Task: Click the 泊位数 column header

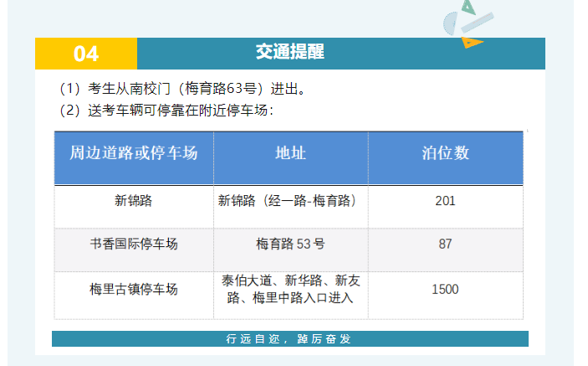Action: (445, 153)
